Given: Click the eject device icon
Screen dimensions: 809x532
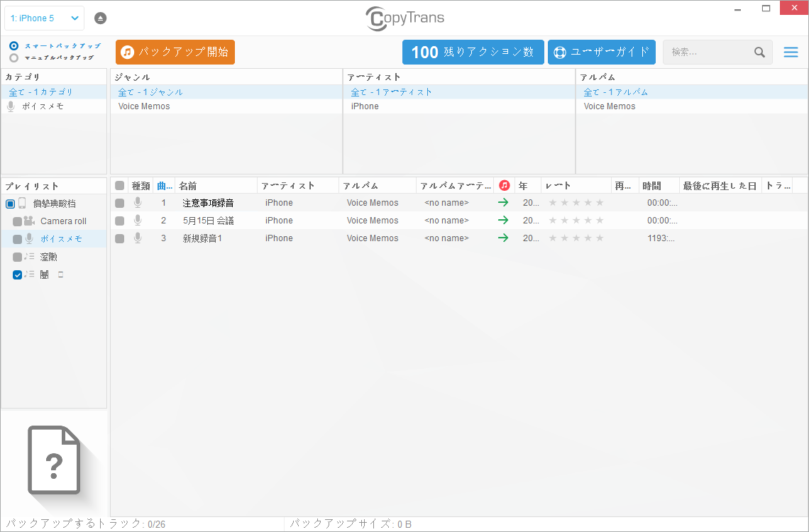Looking at the screenshot, I should (101, 18).
